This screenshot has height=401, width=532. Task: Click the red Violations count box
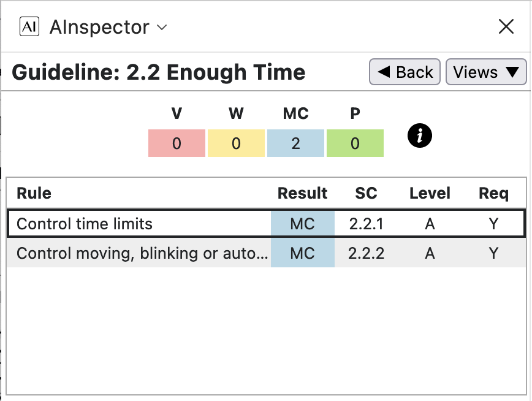[x=177, y=143]
